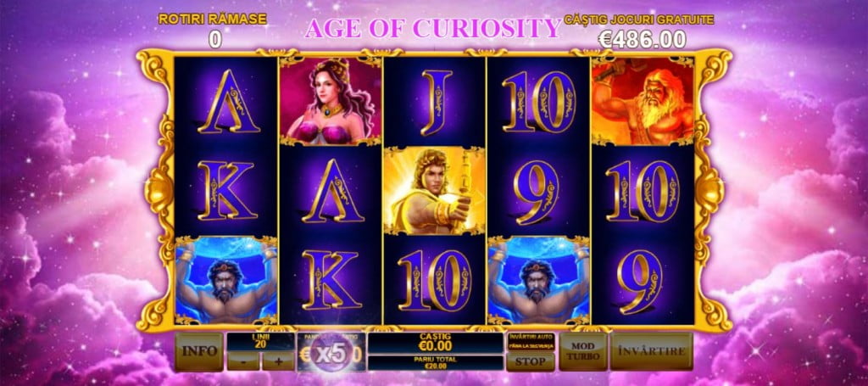Spin the reels with ÎNVÂRTIRE
Screen dimensions: 868x386
click(652, 351)
